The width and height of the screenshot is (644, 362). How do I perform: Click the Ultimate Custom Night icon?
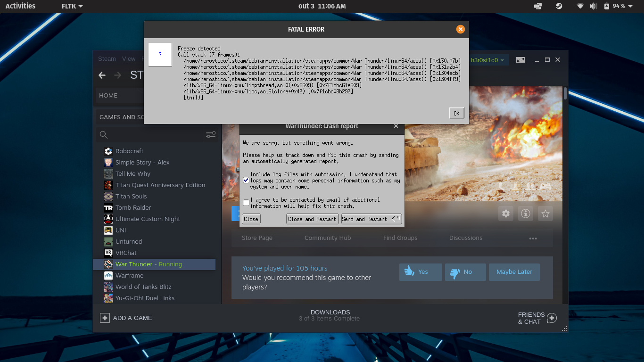click(108, 219)
